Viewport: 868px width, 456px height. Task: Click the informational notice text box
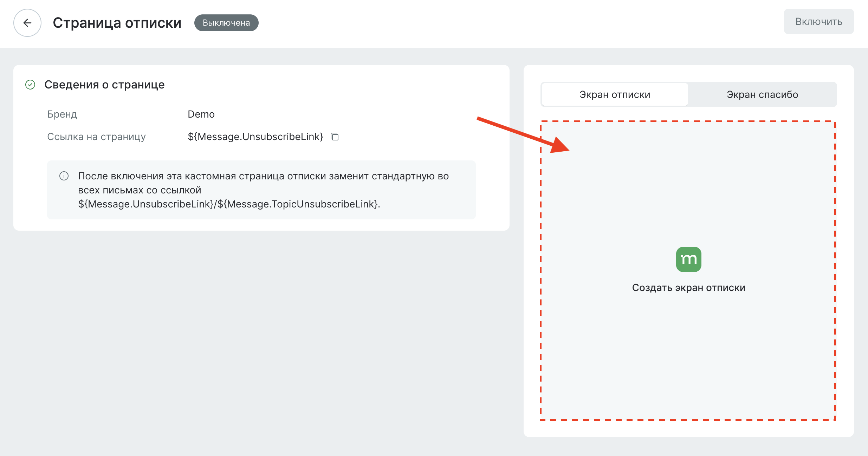tap(261, 190)
